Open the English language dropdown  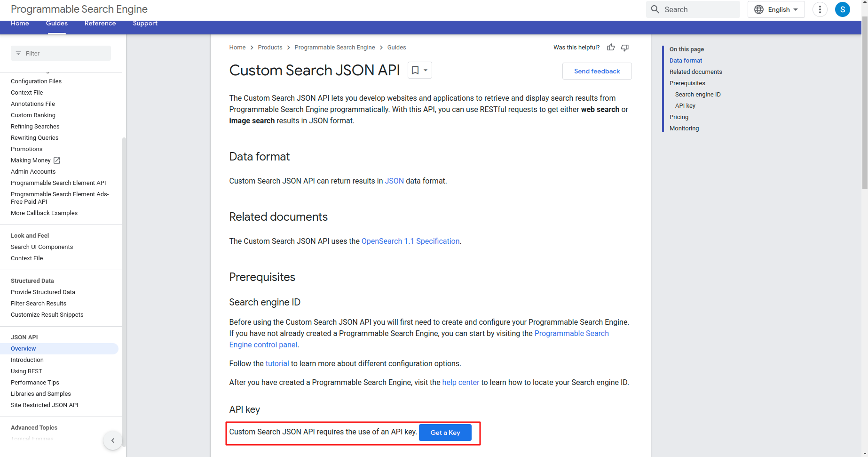coord(776,9)
